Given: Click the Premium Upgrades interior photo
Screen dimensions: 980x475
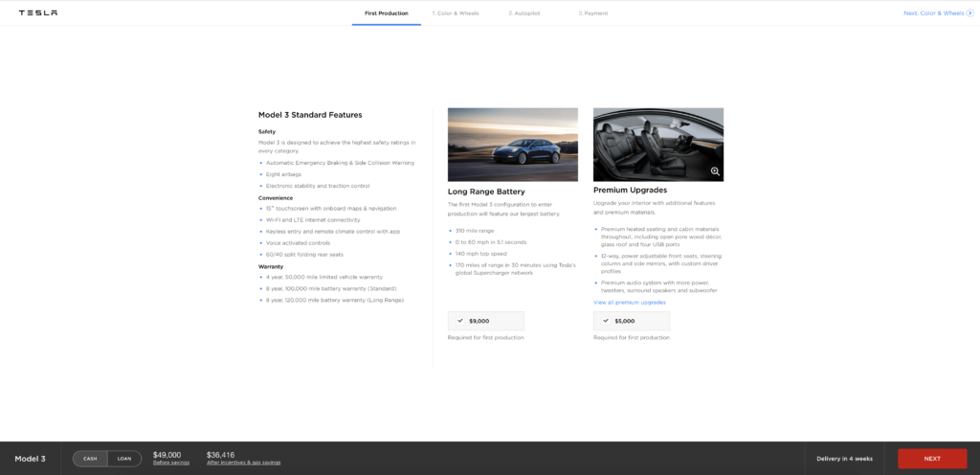Looking at the screenshot, I should coord(658,145).
